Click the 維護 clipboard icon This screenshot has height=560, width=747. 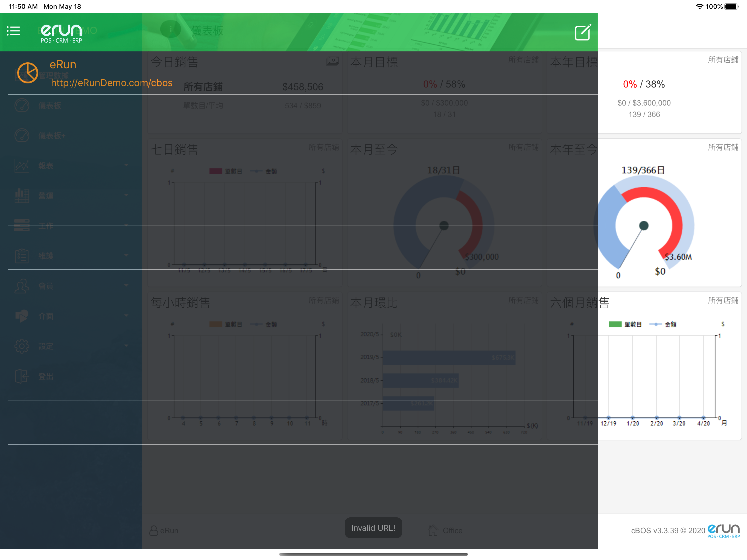(22, 256)
